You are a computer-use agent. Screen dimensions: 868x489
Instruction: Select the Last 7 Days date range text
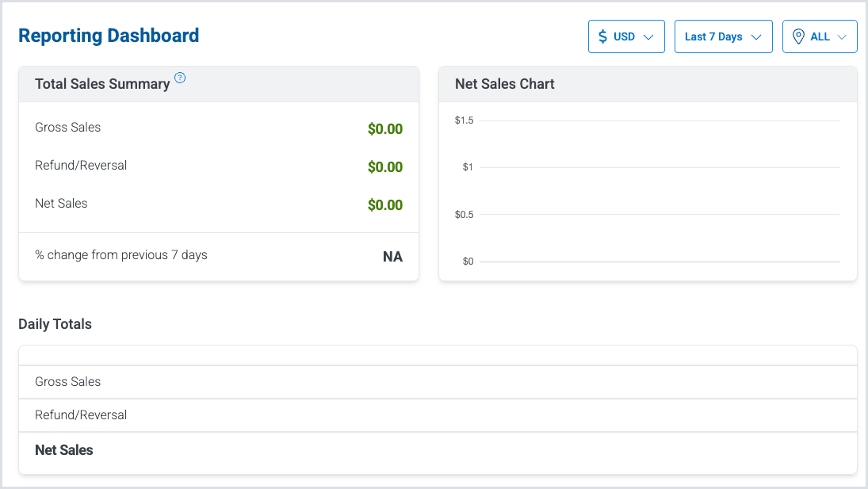click(x=713, y=36)
